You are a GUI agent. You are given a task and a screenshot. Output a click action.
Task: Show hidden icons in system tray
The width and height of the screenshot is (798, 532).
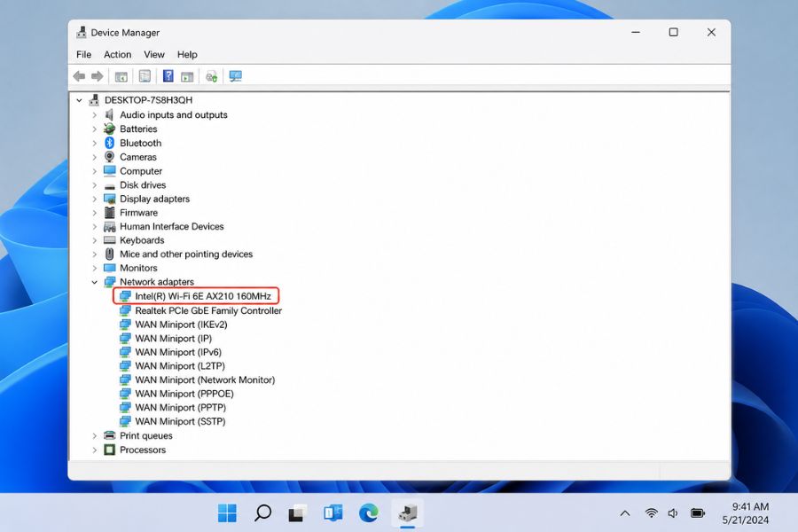tap(625, 513)
